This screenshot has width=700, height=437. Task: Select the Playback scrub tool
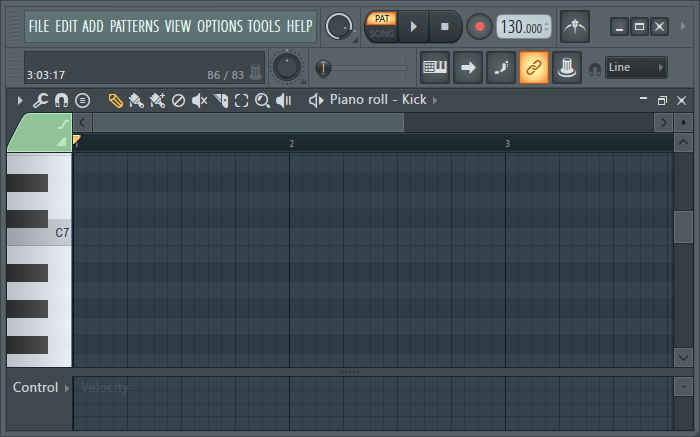coord(283,100)
